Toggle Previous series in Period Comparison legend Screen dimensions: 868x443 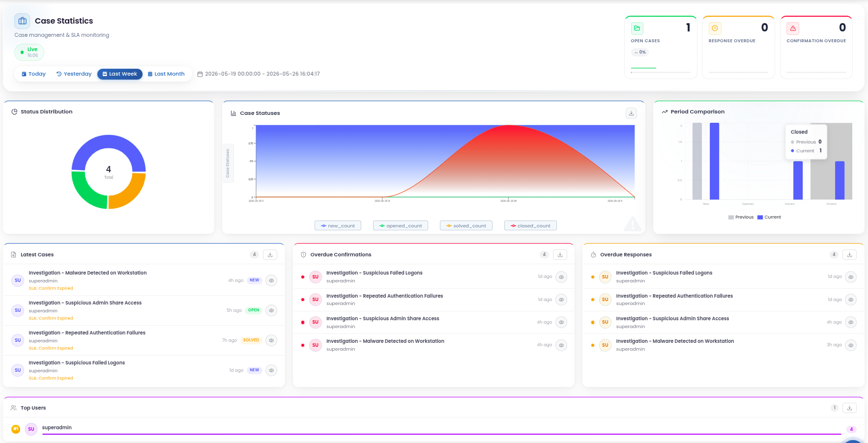tap(741, 217)
